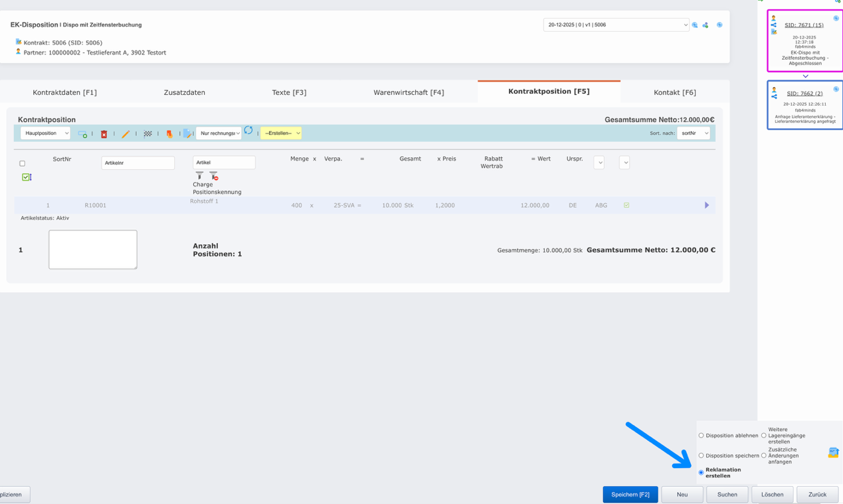Click the funnel filter icon under Artikel

point(199,176)
